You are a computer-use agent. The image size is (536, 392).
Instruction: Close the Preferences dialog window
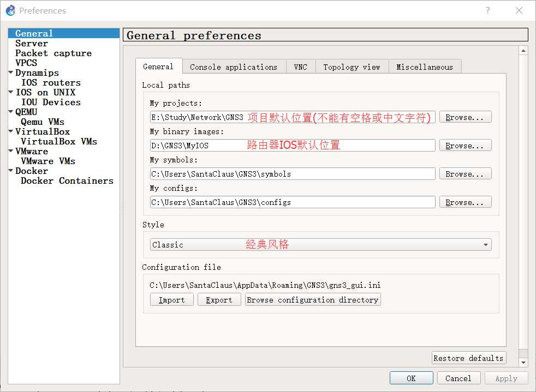click(x=519, y=10)
